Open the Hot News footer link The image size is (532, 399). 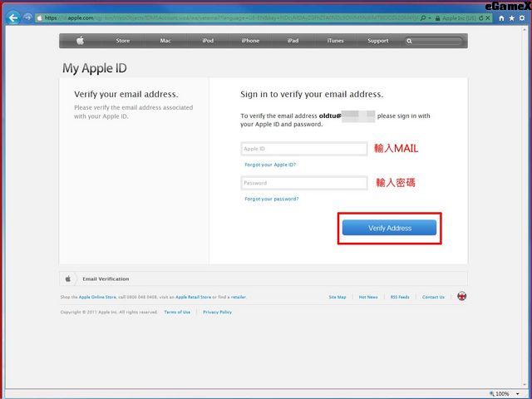pyautogui.click(x=368, y=297)
